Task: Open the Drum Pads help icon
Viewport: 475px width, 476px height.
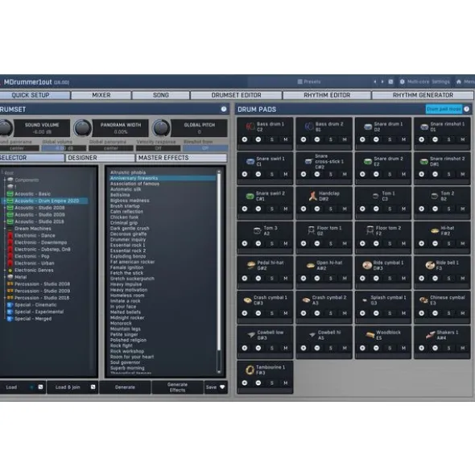Action: [x=466, y=109]
